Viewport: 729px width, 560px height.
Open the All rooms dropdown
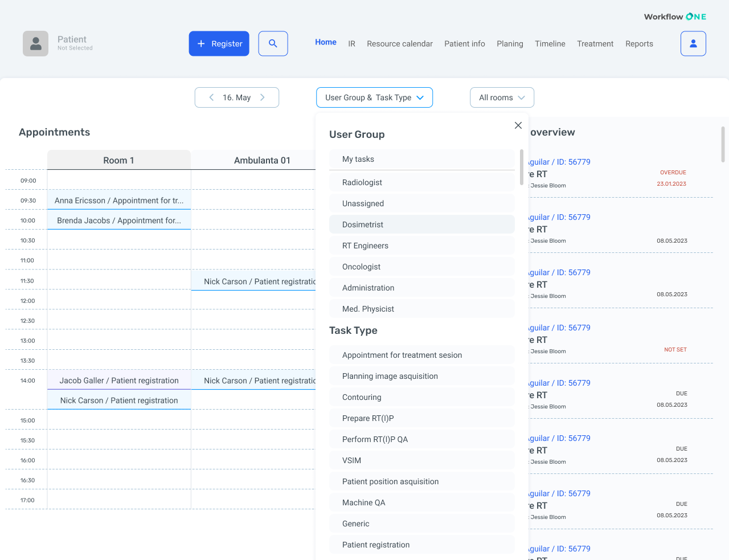pyautogui.click(x=502, y=97)
